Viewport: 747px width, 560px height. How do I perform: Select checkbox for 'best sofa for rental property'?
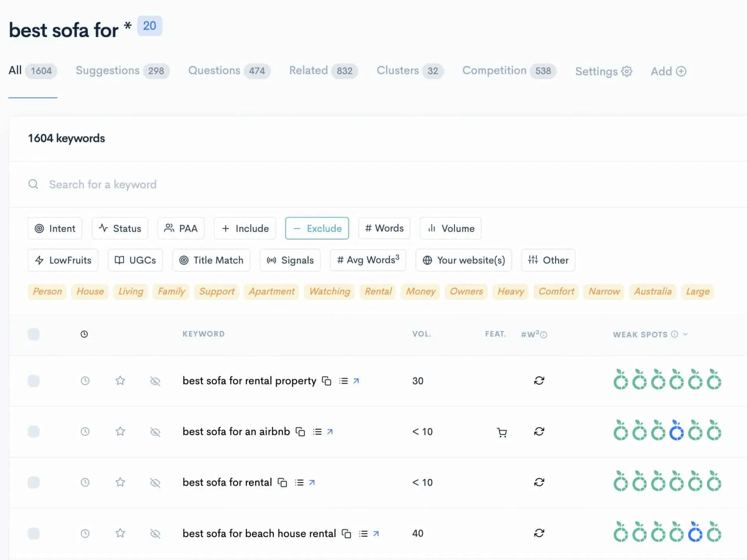34,381
